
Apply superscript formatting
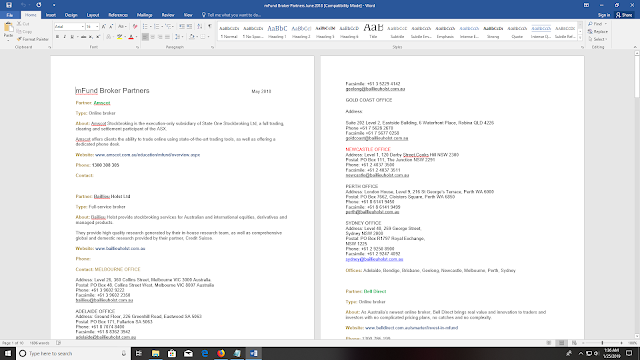pos(98,37)
